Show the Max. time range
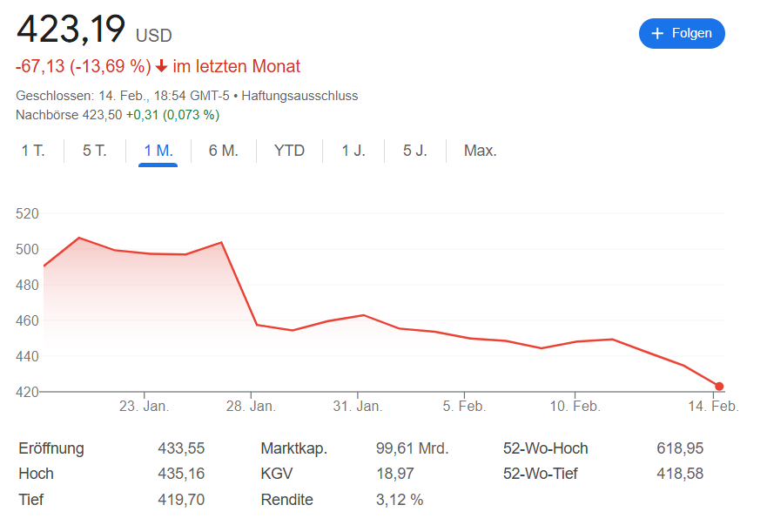 pos(481,151)
